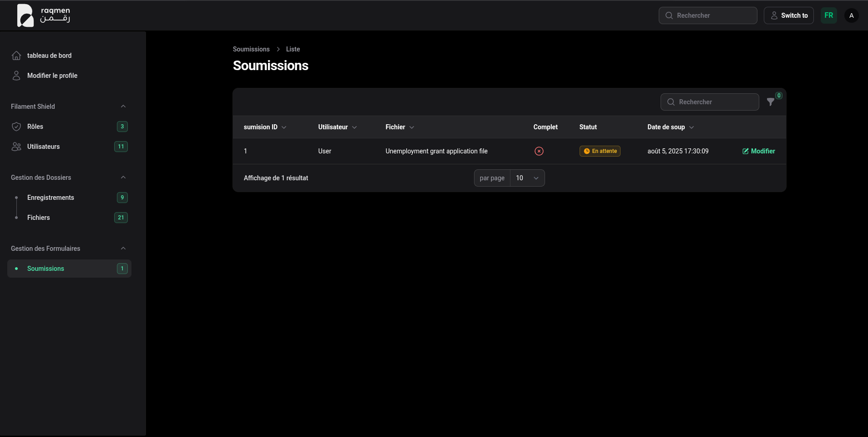
Task: Open the table filter funnel icon
Action: tap(771, 102)
